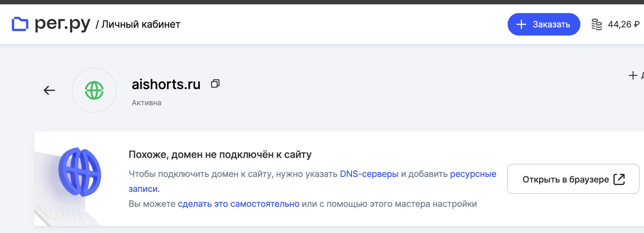644x233 pixels.
Task: Click the plus icon inside Заказать
Action: (521, 24)
